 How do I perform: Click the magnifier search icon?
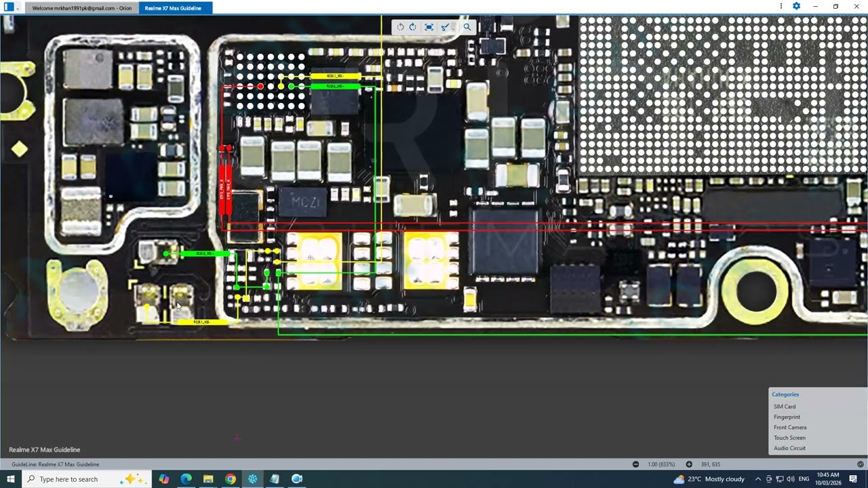point(467,27)
